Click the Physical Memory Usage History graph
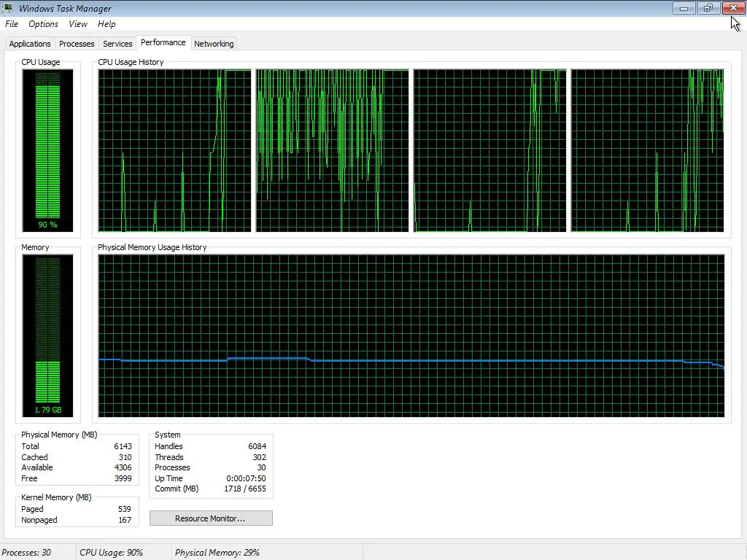The height and width of the screenshot is (560, 747). [x=411, y=335]
